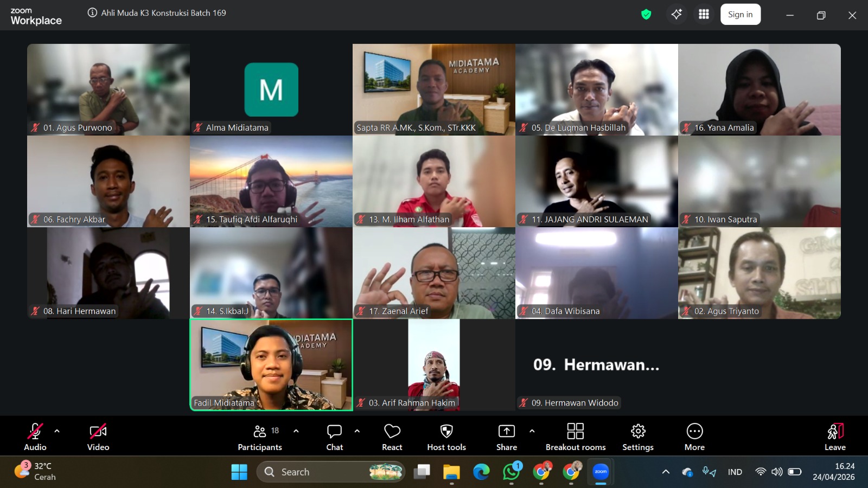Expand participants options arrow
868x488 pixels.
click(x=296, y=431)
